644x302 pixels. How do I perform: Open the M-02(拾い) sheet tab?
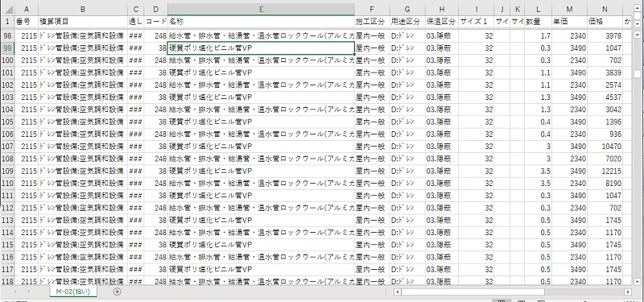click(73, 292)
